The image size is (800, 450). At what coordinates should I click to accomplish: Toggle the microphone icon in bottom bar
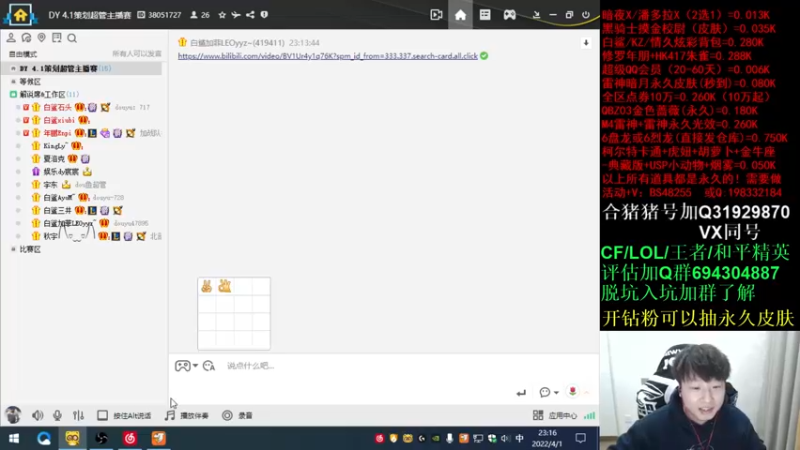57,415
